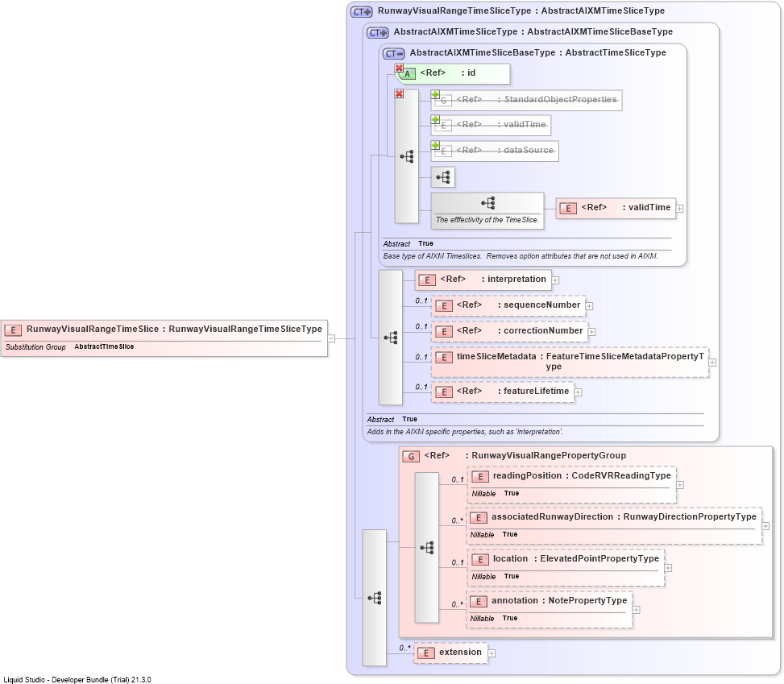784x684 pixels.
Task: Click the G icon of RunwayVisualRangePropertyGroup
Action: click(411, 457)
